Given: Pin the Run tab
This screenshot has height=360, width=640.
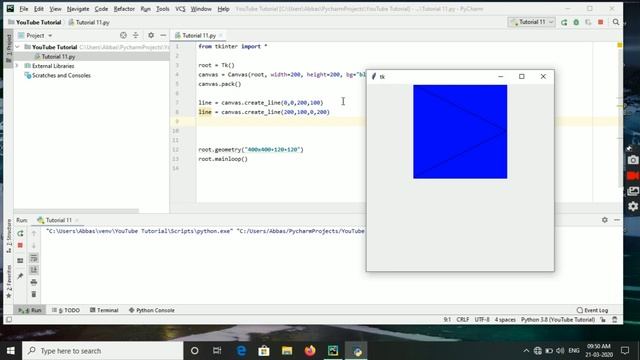Looking at the screenshot, I should pyautogui.click(x=20, y=276).
